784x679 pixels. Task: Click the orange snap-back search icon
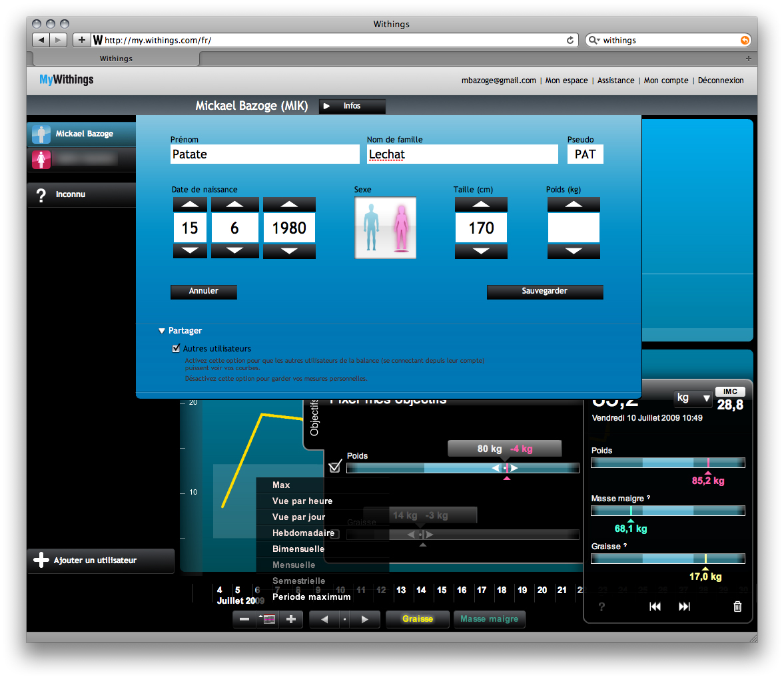point(745,40)
